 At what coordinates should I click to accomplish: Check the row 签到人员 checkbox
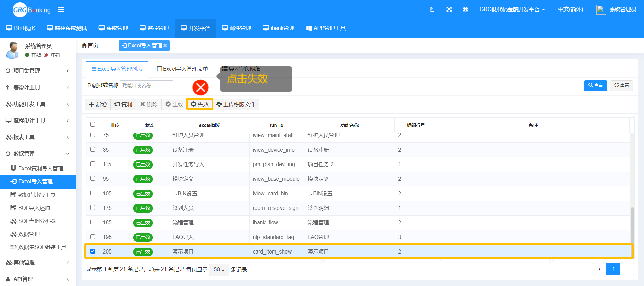[x=93, y=207]
